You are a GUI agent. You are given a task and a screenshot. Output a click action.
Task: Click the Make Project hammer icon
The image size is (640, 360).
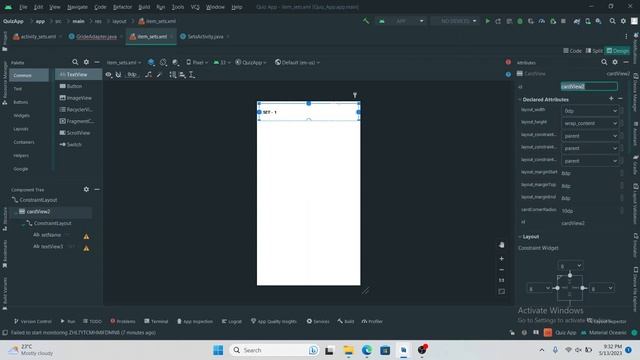point(366,21)
